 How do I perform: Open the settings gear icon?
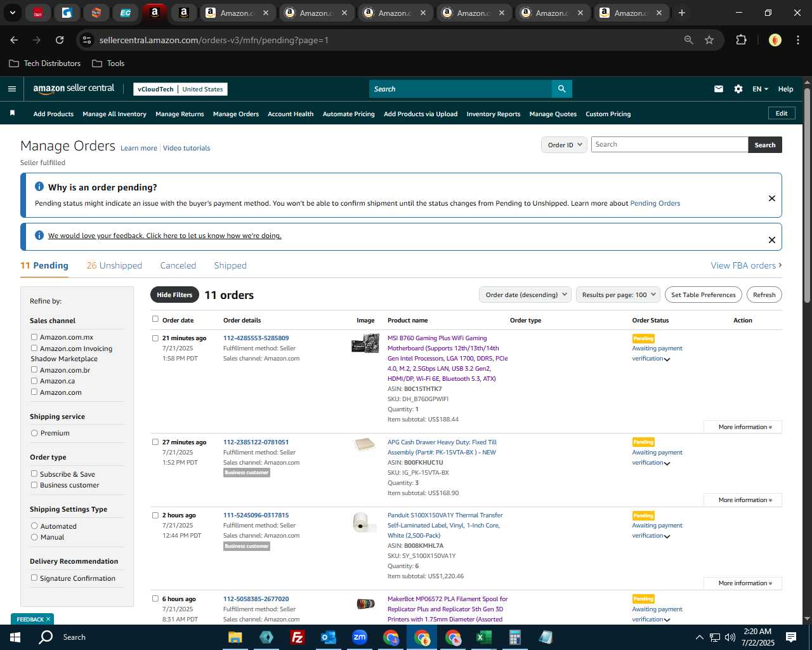[738, 89]
